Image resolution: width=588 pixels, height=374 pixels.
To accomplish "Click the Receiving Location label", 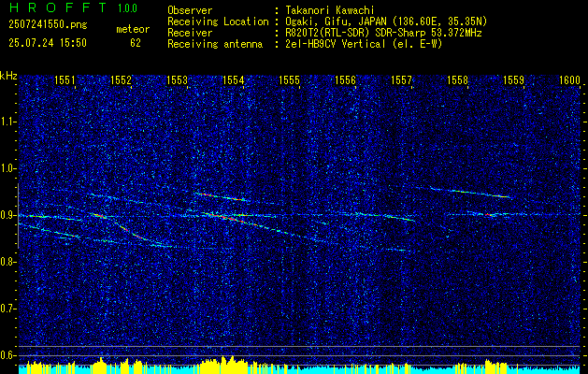I will [x=218, y=22].
